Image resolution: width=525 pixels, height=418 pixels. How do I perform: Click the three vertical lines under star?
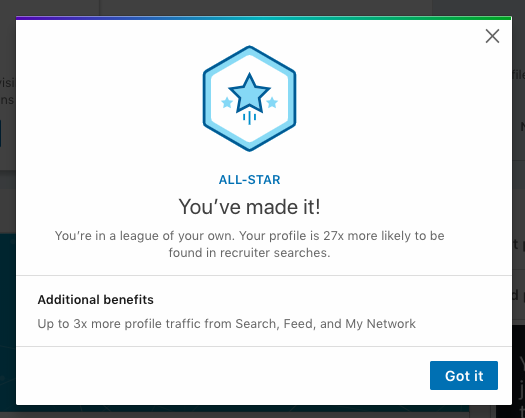[x=249, y=118]
